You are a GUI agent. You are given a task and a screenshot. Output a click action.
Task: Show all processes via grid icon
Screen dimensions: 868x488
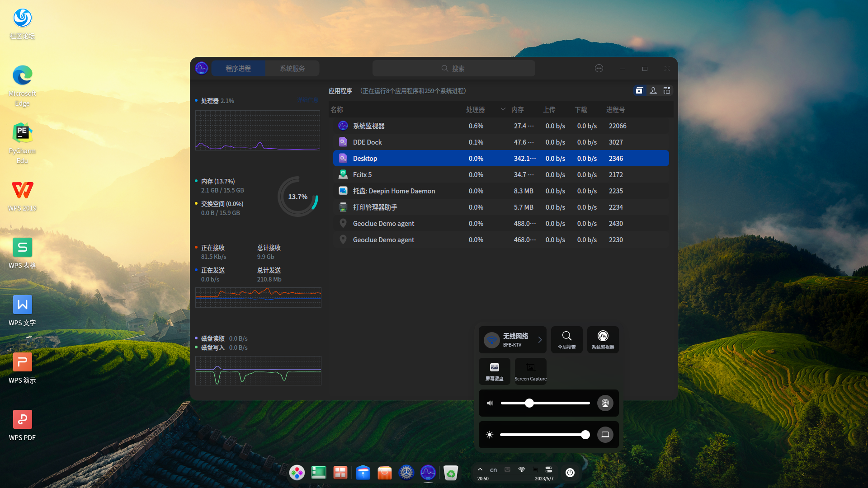point(667,91)
